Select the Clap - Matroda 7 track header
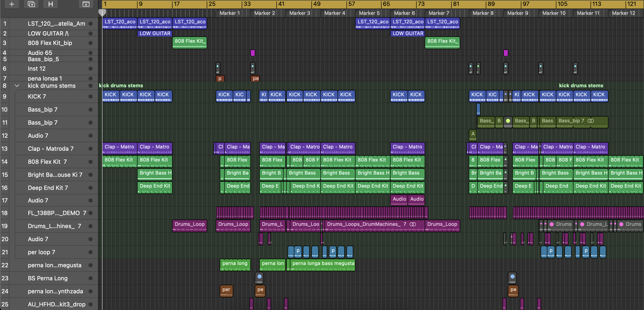Viewport: 644px width, 310px height. (x=51, y=149)
